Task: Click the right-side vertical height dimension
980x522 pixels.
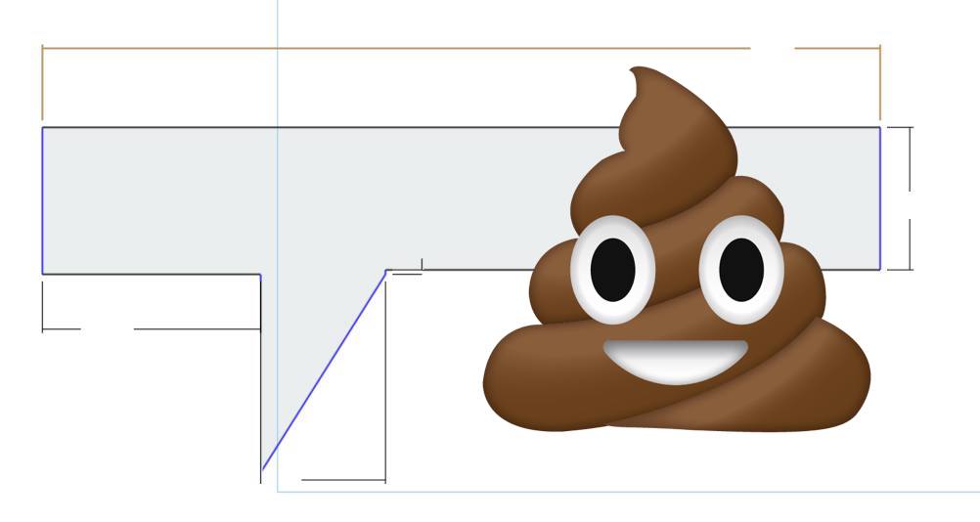Action: 910,198
